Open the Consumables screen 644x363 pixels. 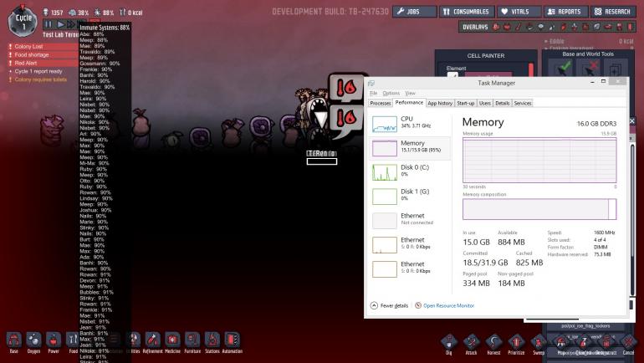pos(466,12)
